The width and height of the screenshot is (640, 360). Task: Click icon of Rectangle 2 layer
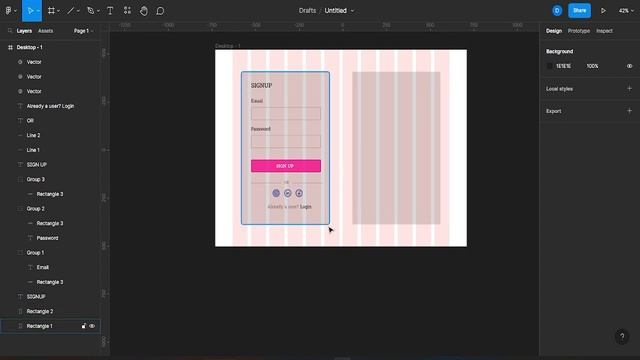coord(20,311)
